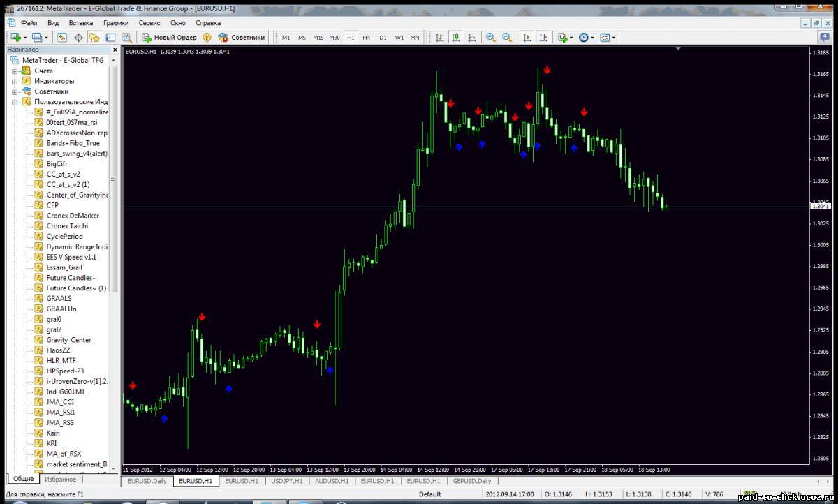
Task: Click the Default profile status bar entry
Action: 430,494
